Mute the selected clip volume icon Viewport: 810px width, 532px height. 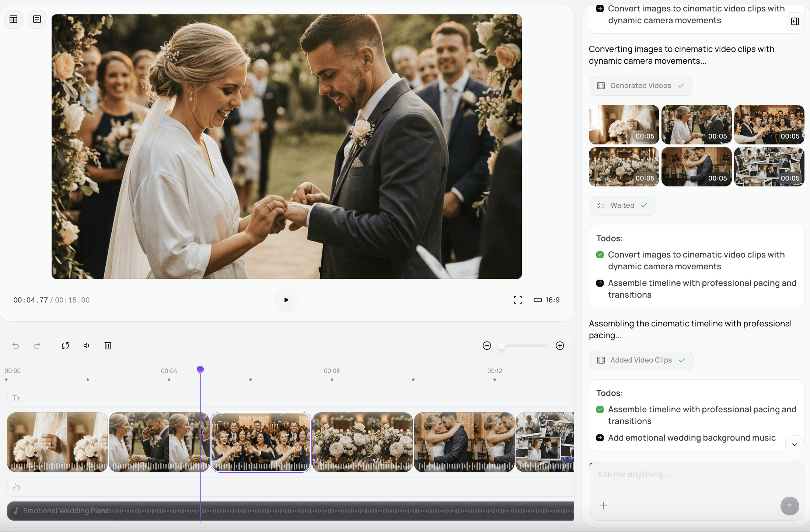tap(87, 346)
